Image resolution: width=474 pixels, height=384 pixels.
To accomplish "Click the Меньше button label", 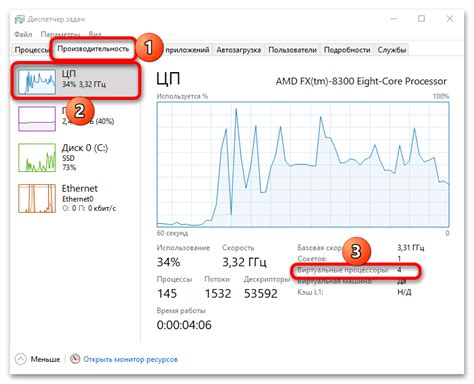I will pos(45,359).
